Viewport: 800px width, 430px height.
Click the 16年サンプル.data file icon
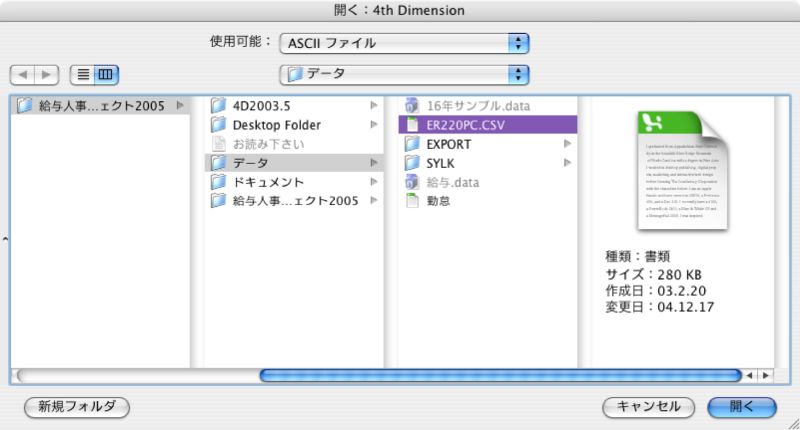411,105
